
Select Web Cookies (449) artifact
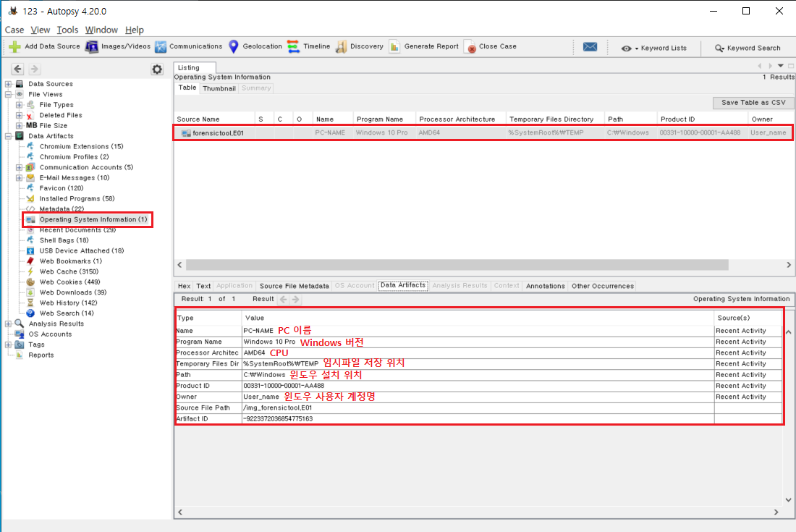coord(69,282)
